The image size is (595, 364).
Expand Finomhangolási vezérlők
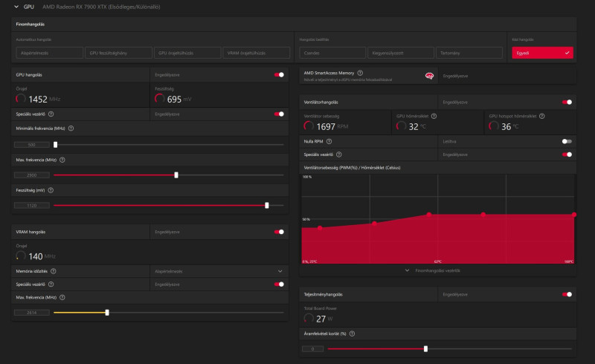point(433,270)
